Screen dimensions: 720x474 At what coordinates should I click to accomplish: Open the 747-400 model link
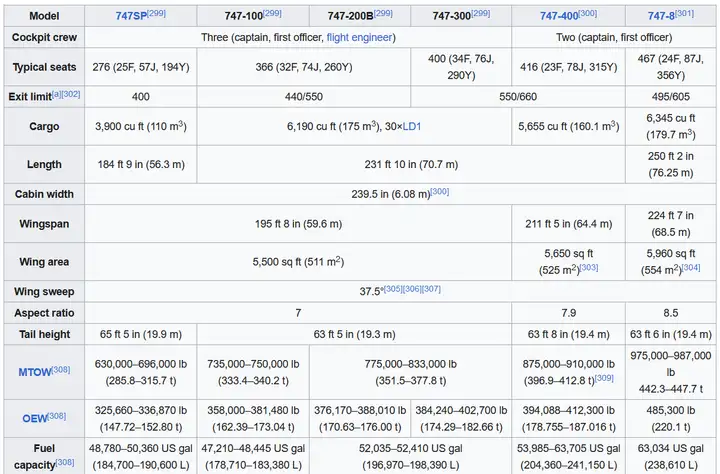(559, 16)
